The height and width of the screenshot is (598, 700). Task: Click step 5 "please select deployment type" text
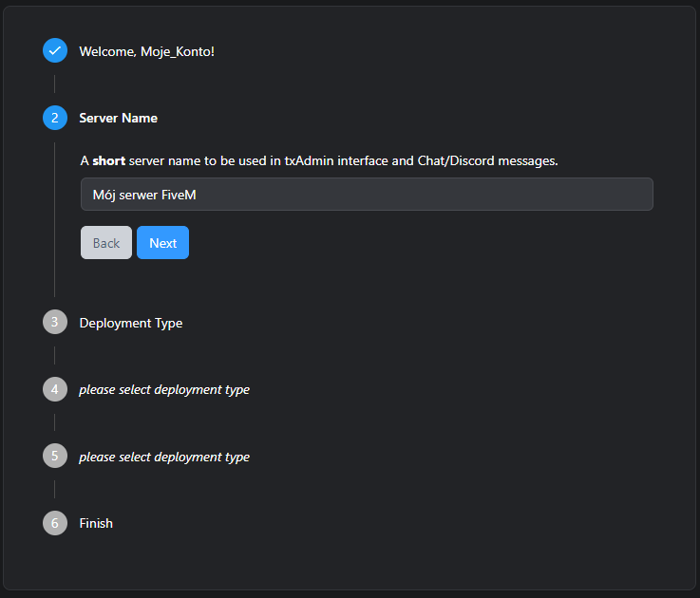coord(164,458)
